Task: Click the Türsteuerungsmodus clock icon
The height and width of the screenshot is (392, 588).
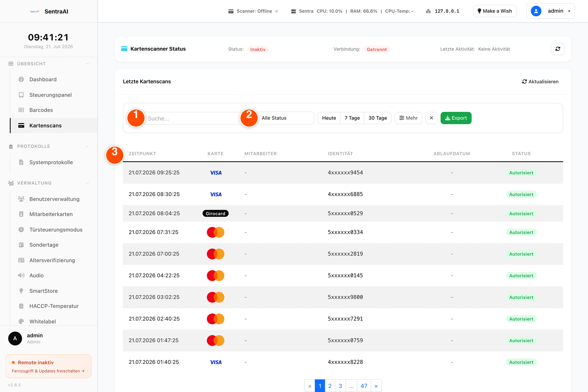Action: 21,230
